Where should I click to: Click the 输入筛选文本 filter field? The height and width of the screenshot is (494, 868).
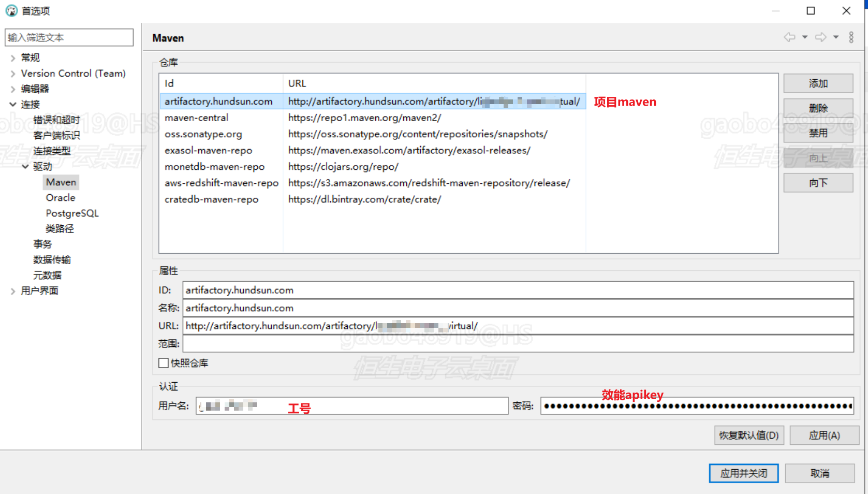tap(69, 37)
